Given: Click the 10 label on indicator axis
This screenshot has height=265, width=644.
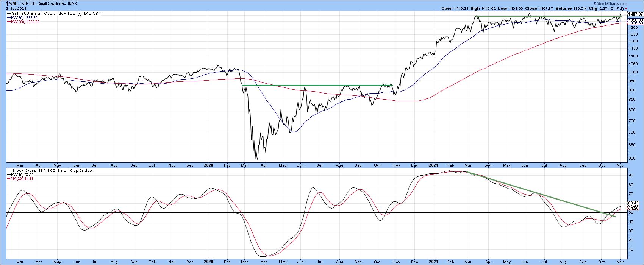Looking at the screenshot, I should [x=631, y=249].
